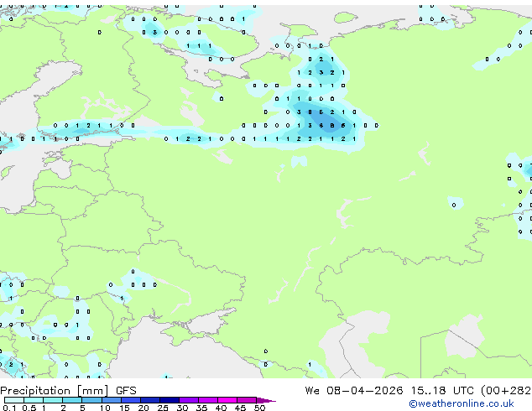Screen dimensions: 532x411
Task: Click the purple arrow beyond 50 in legend
Action: pos(266,401)
